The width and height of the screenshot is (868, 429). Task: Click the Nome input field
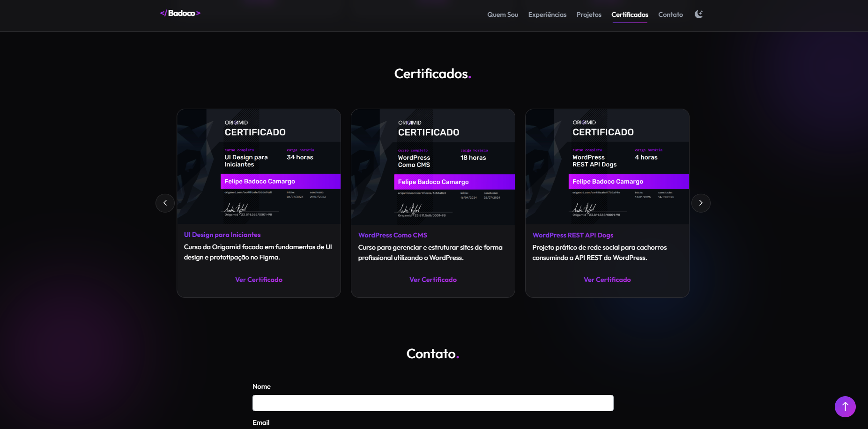tap(433, 403)
